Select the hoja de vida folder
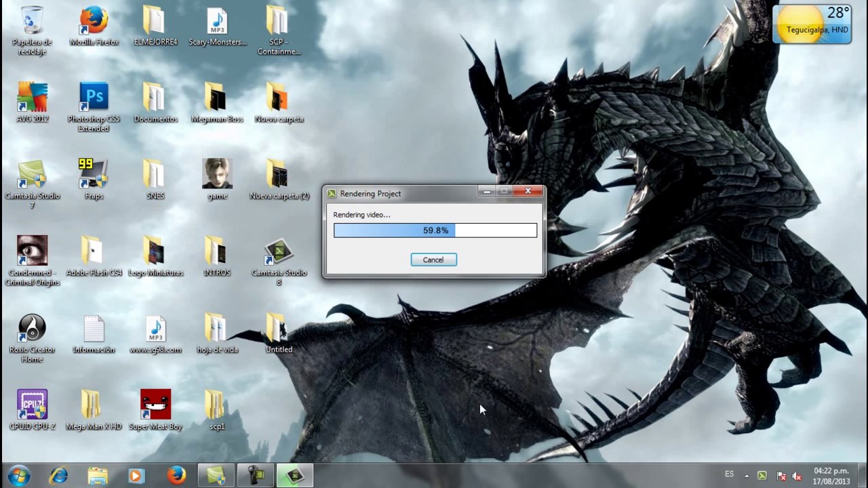 [x=217, y=333]
